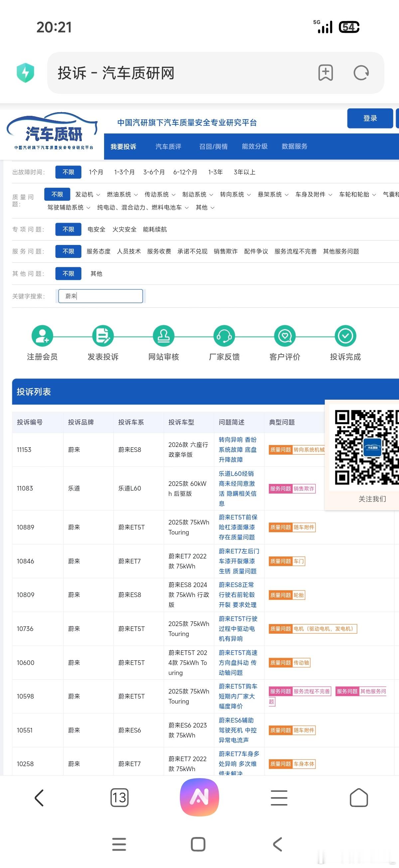Focus the 关键字搜索 input containing 蔚来

point(100,296)
